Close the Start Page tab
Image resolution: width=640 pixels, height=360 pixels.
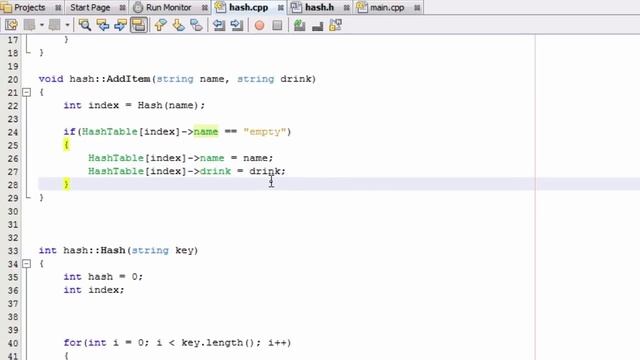[122, 8]
